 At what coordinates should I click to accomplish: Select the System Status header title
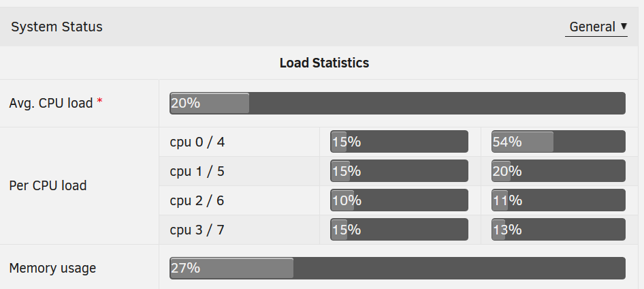pyautogui.click(x=57, y=27)
